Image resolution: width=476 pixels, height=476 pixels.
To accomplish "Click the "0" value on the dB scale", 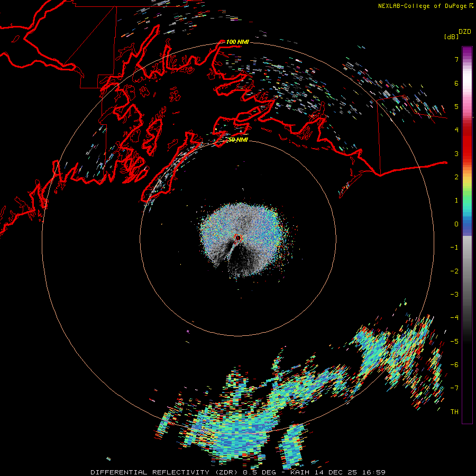I will (456, 224).
